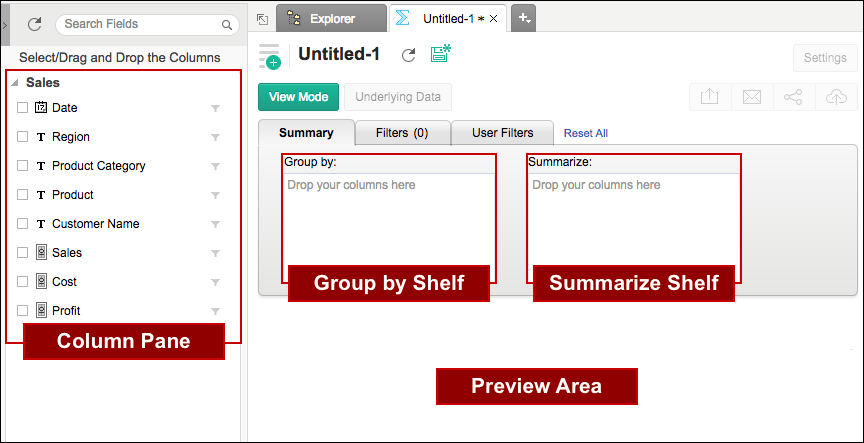Tick the Customer Name checkbox
Screen dimensions: 864x443
[x=22, y=224]
